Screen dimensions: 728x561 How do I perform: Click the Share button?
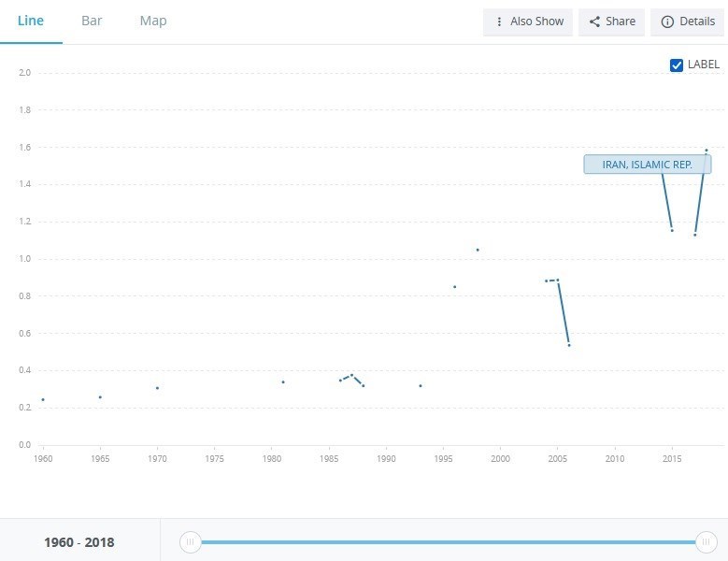(x=611, y=22)
